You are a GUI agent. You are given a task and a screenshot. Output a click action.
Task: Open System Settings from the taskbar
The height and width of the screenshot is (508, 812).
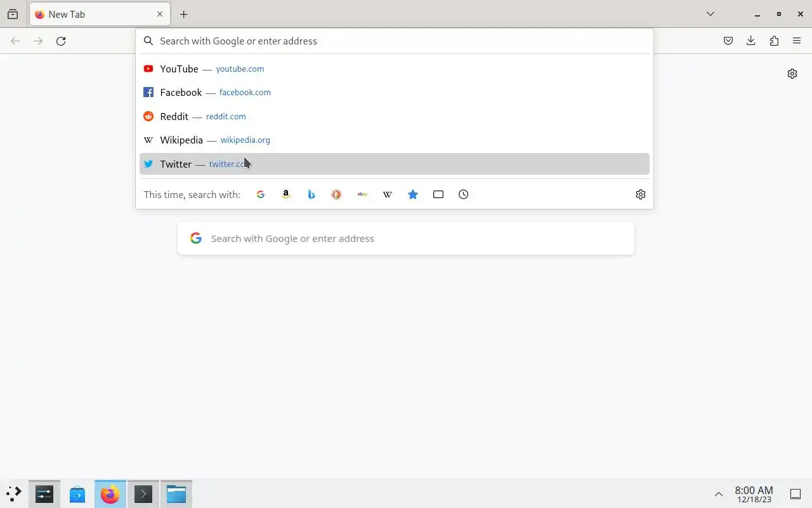(x=44, y=493)
